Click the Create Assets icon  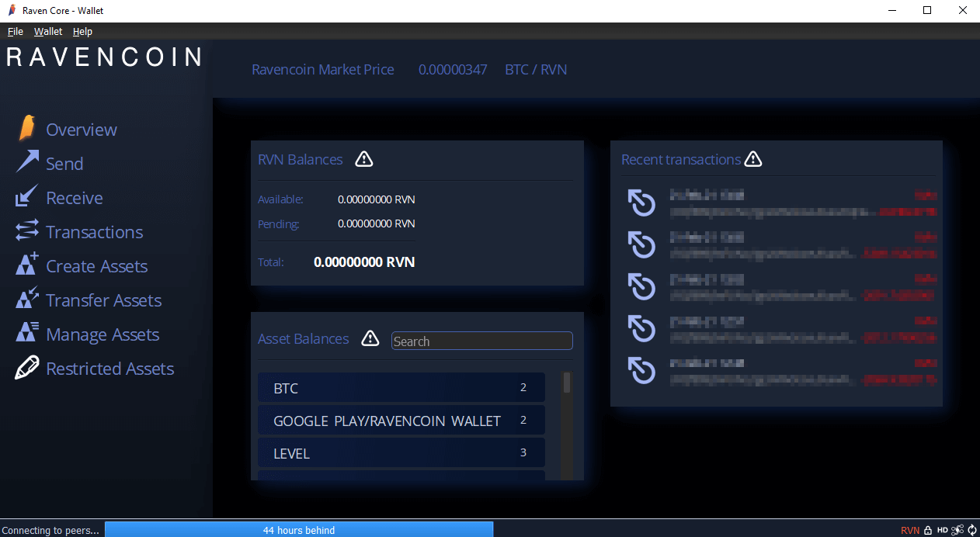tap(26, 265)
